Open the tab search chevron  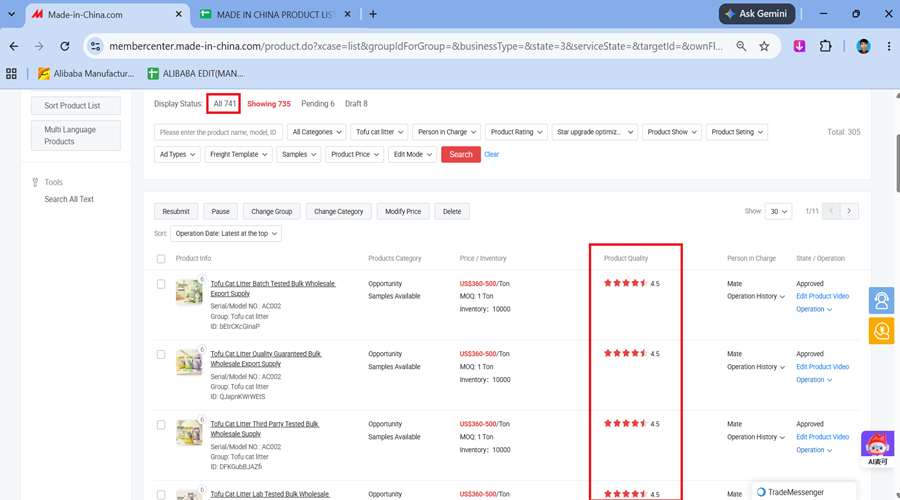click(x=11, y=14)
